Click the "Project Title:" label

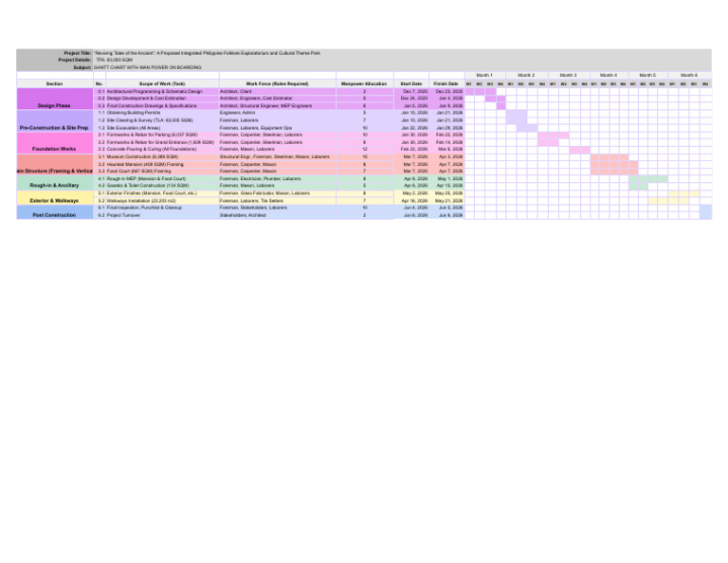coord(78,53)
